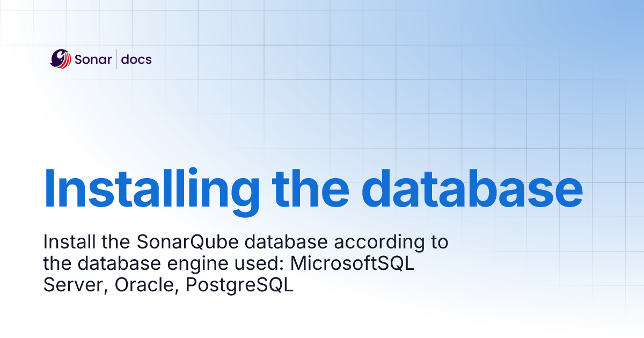Click the Sonar logo icon
Screen dimensions: 644x338
[61, 59]
